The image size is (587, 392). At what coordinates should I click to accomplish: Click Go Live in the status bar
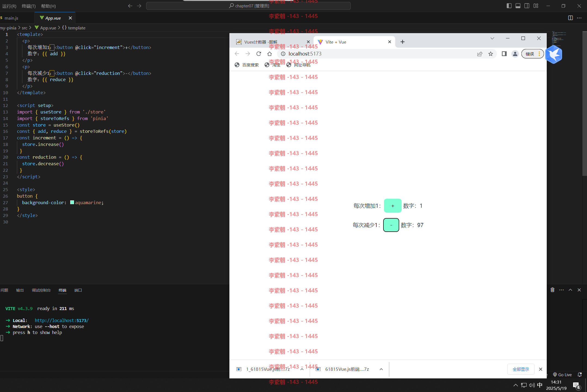point(562,375)
